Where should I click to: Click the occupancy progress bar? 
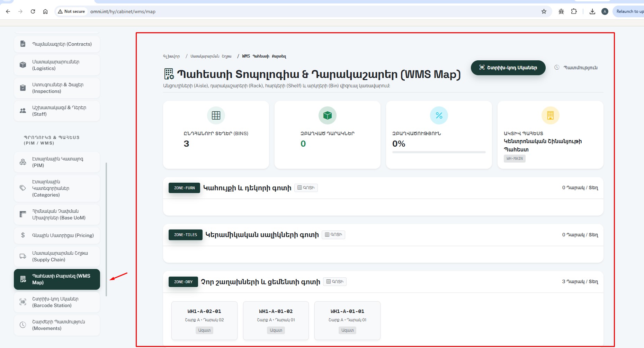(x=439, y=152)
